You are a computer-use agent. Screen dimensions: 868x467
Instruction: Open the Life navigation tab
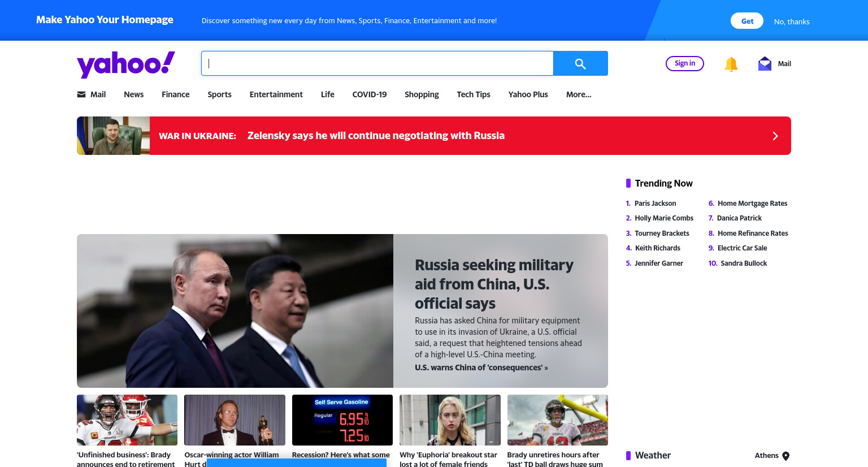coord(328,94)
